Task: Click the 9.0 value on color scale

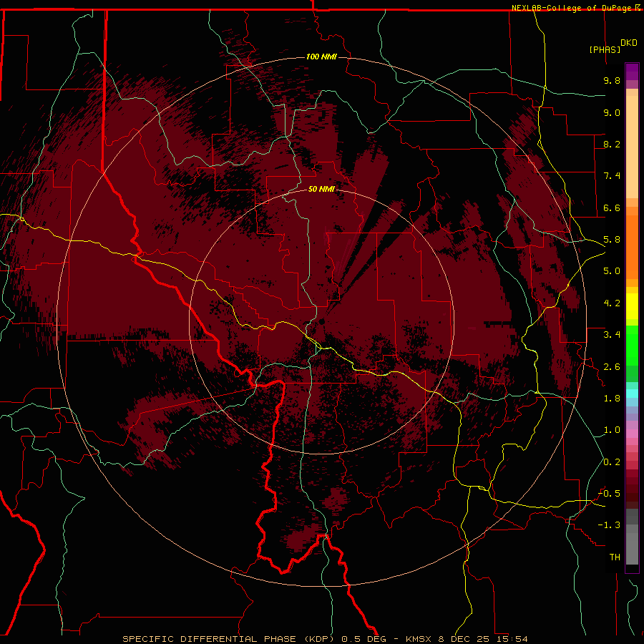Action: (x=612, y=112)
